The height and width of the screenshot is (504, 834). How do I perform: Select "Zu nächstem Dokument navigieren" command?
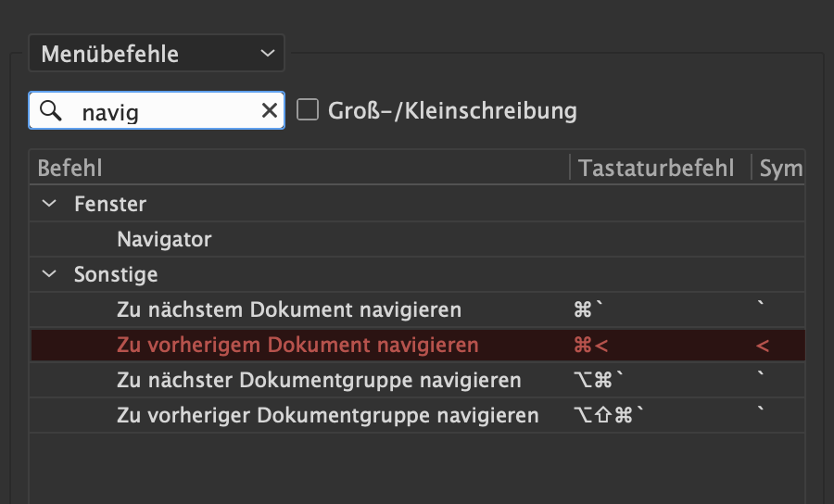288,309
